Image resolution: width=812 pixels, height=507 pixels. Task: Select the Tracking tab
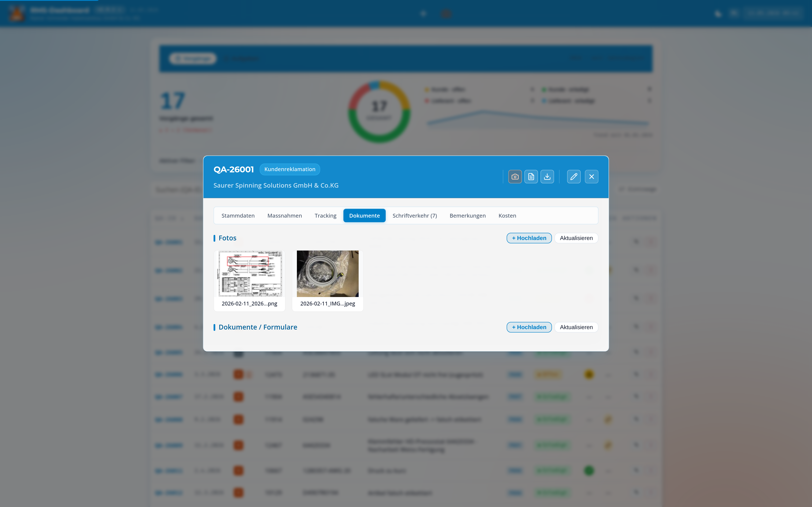click(x=325, y=216)
